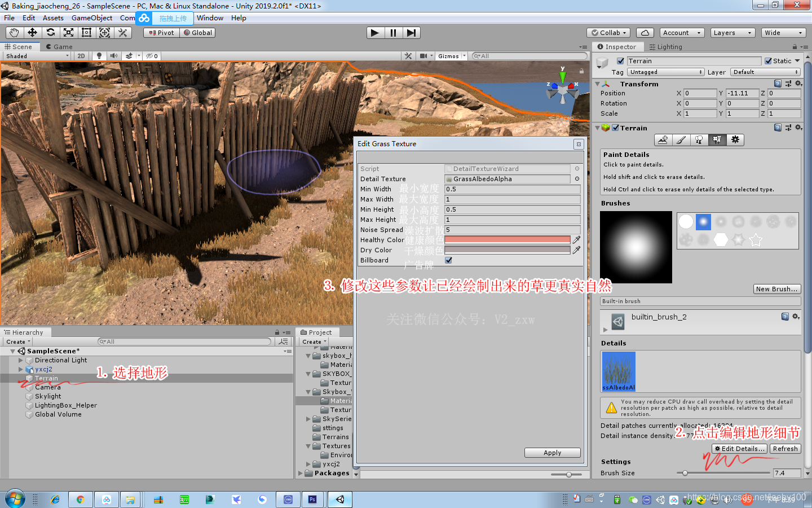Click the Refresh button
Viewport: 812px width, 508px height.
pos(785,449)
